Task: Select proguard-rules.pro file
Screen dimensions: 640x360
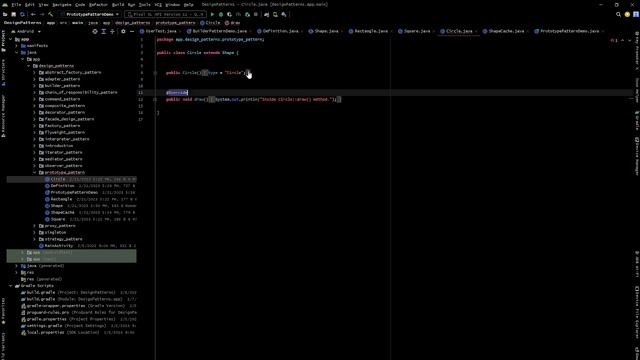Action: [x=48, y=312]
